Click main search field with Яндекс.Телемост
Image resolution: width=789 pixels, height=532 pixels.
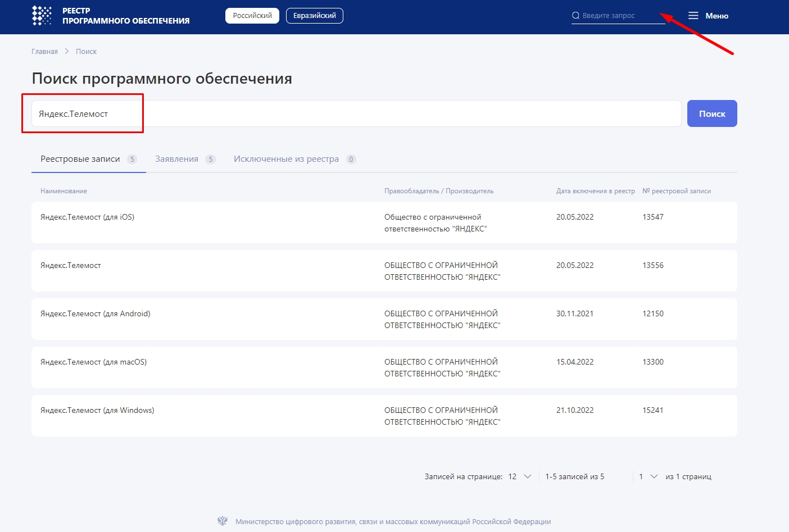356,113
